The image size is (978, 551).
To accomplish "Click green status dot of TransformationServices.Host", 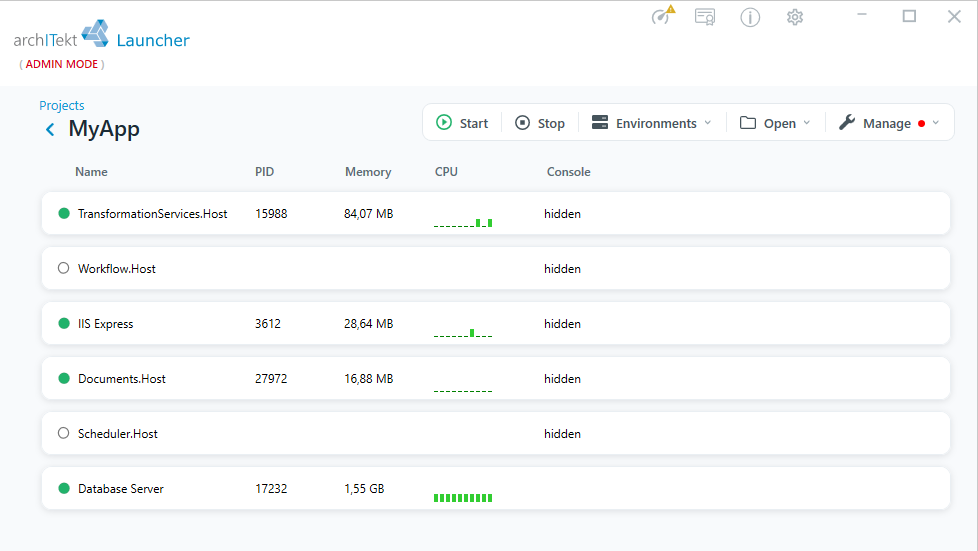I will pos(64,213).
